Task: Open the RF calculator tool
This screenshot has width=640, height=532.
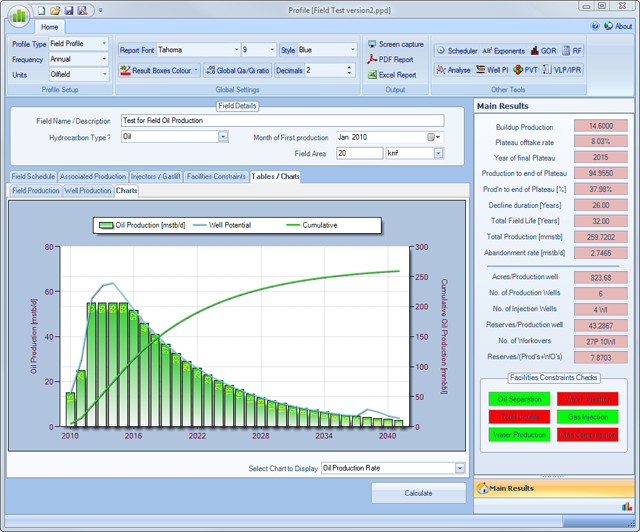Action: click(x=572, y=51)
